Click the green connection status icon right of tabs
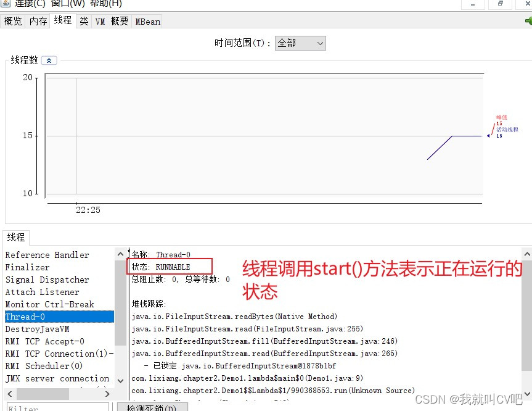Viewport: 532px width, 411px height. [528, 20]
